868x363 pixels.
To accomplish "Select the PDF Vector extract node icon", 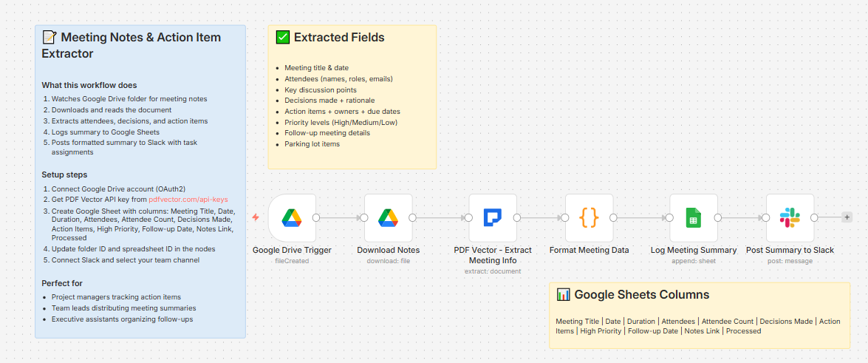I will click(493, 218).
